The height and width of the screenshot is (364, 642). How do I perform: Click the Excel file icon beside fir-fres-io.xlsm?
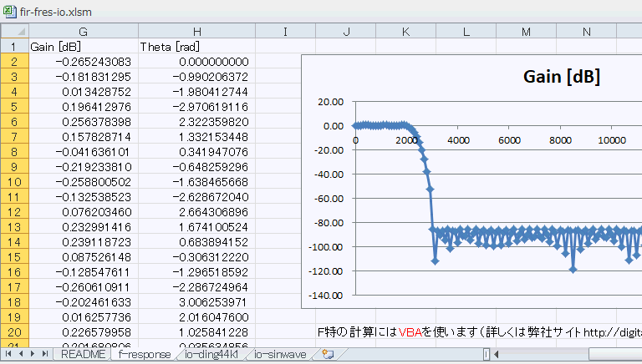[9, 12]
